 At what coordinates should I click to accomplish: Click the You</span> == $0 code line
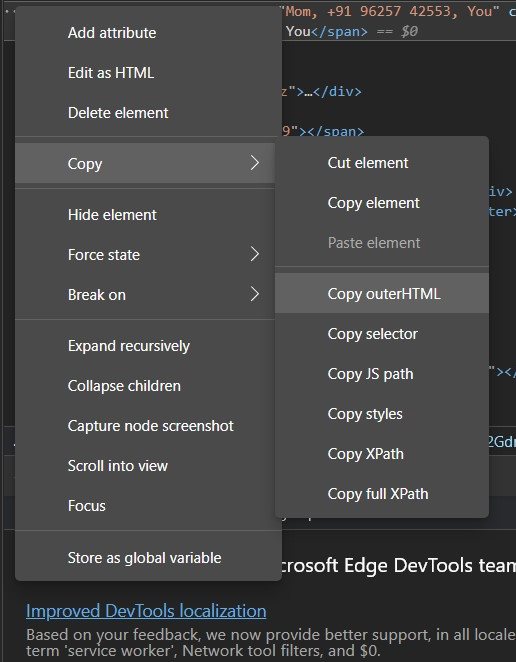point(352,31)
